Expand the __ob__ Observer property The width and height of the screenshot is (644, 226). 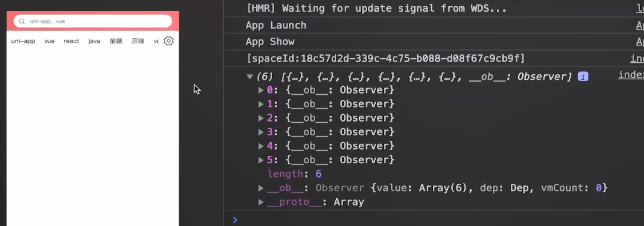[x=261, y=188]
